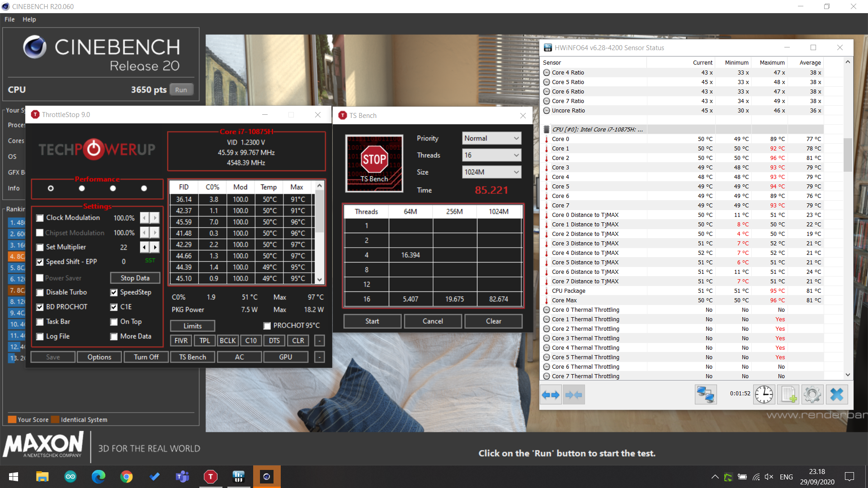Image resolution: width=868 pixels, height=488 pixels.
Task: Enable Task Bar checkbox
Action: pyautogui.click(x=40, y=322)
